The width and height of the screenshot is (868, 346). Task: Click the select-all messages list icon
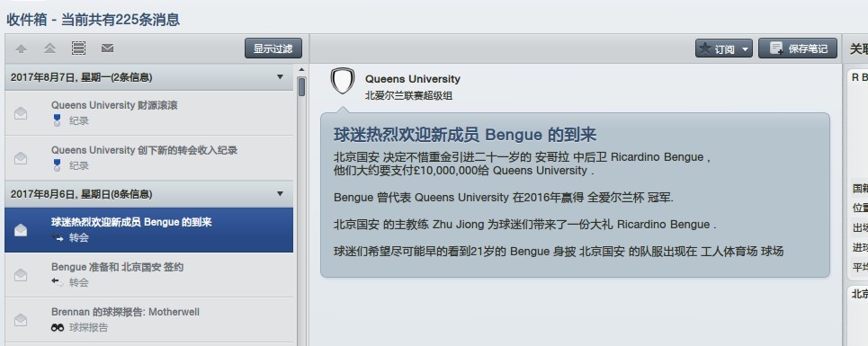point(78,49)
